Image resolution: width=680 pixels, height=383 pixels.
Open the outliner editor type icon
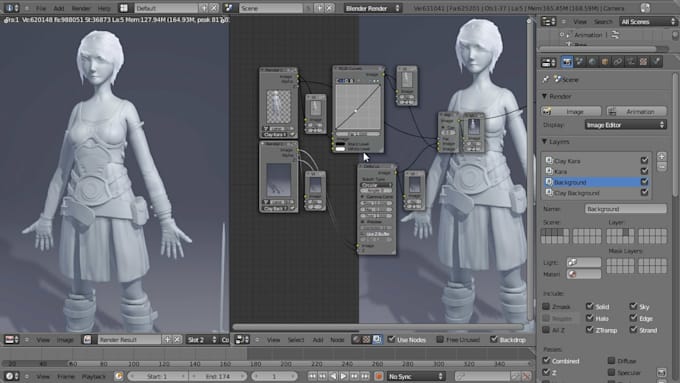548,21
